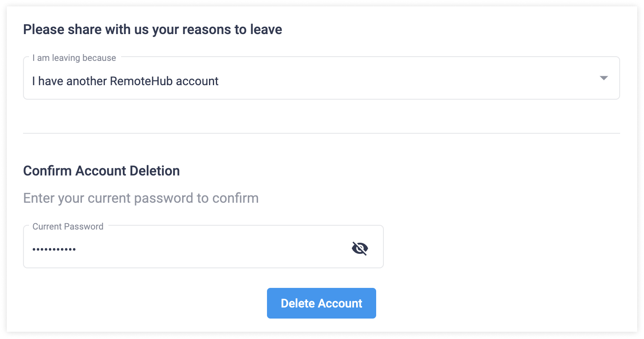Click 'Enter your current password to confirm' text

[x=141, y=198]
